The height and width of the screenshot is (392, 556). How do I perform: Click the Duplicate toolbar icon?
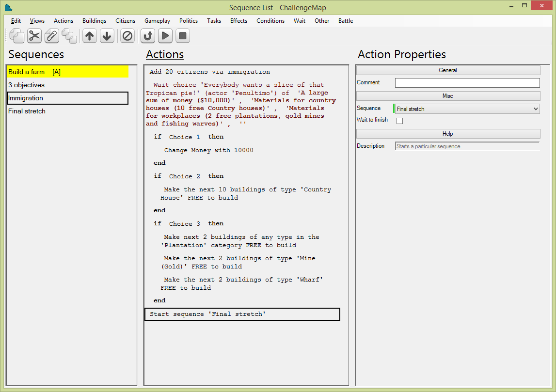pyautogui.click(x=69, y=36)
